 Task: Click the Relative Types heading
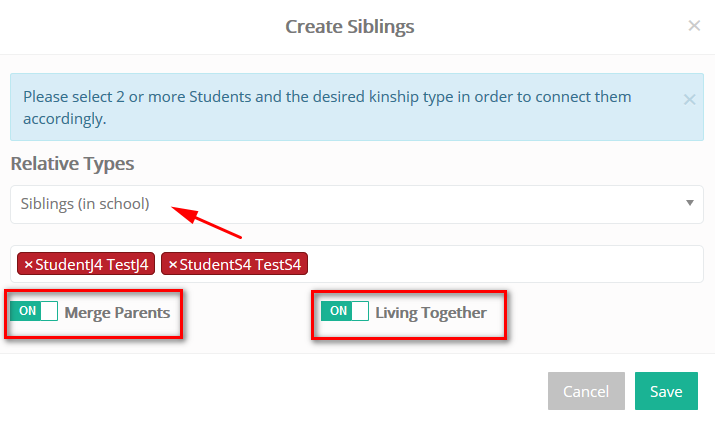coord(73,164)
